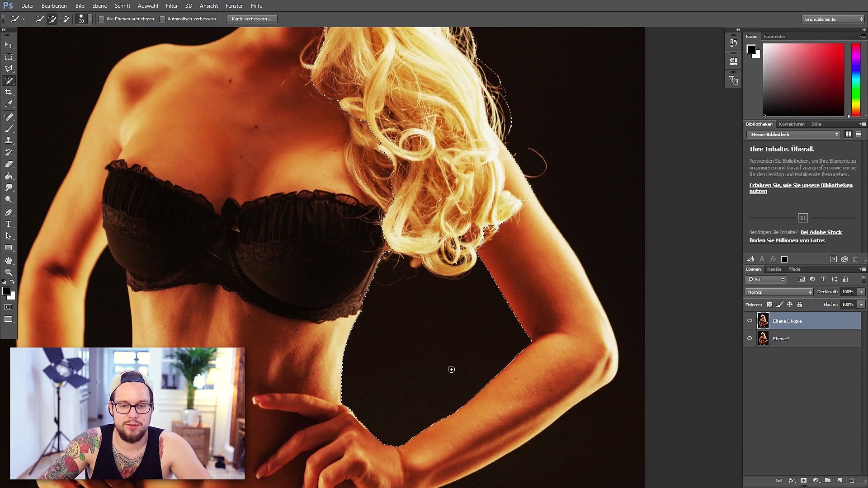Select the Eyedropper tool
This screenshot has height=488, width=868.
click(x=9, y=104)
